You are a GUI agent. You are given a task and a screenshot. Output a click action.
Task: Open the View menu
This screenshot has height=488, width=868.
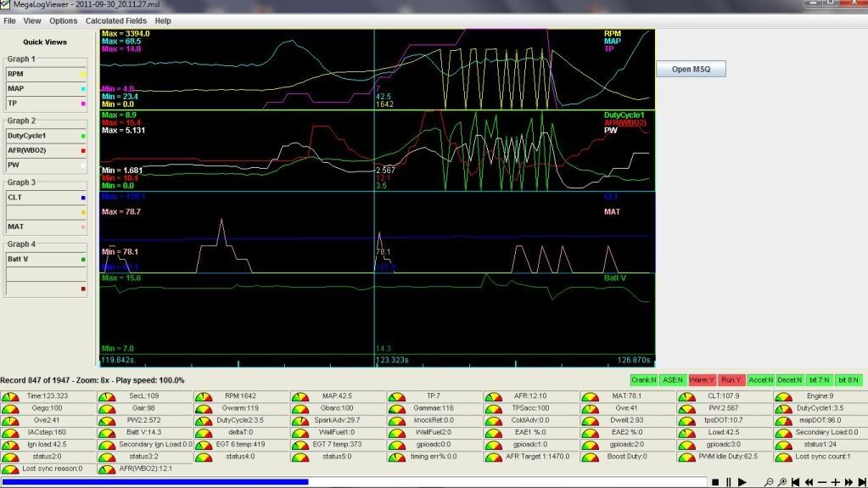(x=32, y=21)
